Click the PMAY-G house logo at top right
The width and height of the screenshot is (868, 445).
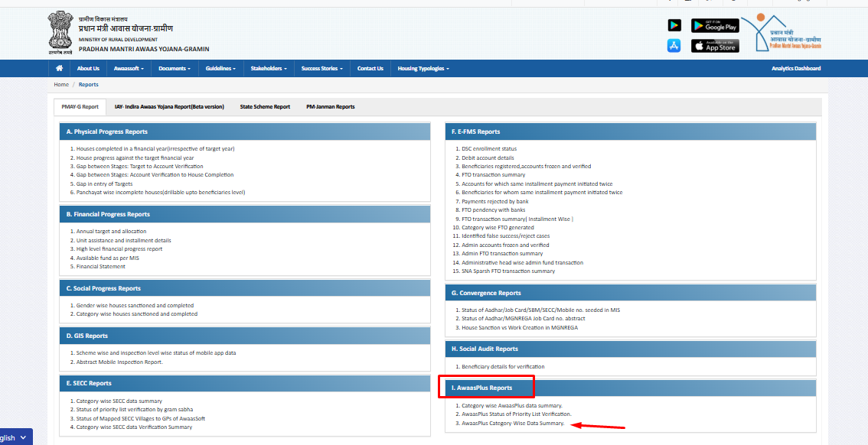coord(786,34)
